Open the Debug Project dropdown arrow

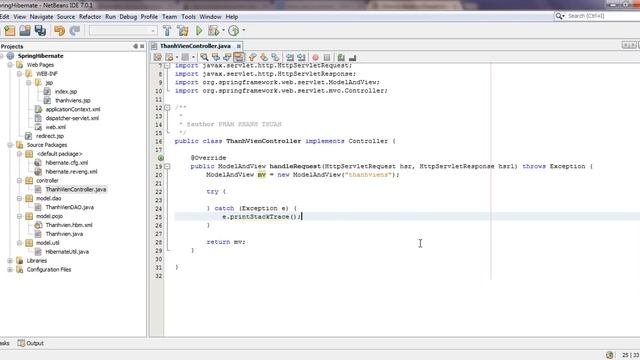click(x=223, y=30)
